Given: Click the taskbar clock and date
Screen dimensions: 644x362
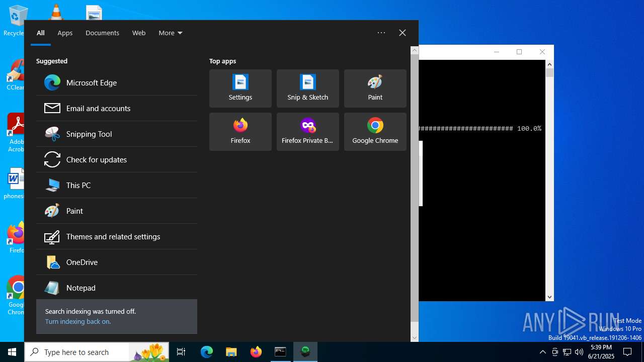Looking at the screenshot, I should pos(601,352).
